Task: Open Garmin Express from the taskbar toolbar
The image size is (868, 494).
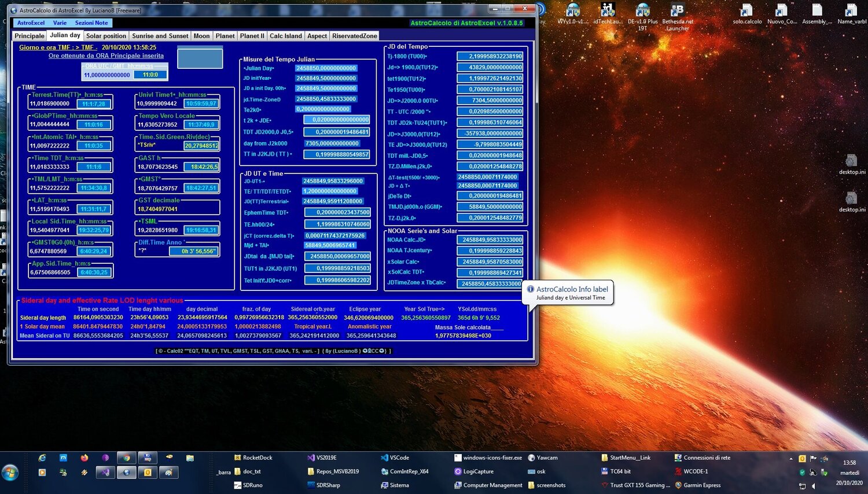Action: click(x=698, y=485)
